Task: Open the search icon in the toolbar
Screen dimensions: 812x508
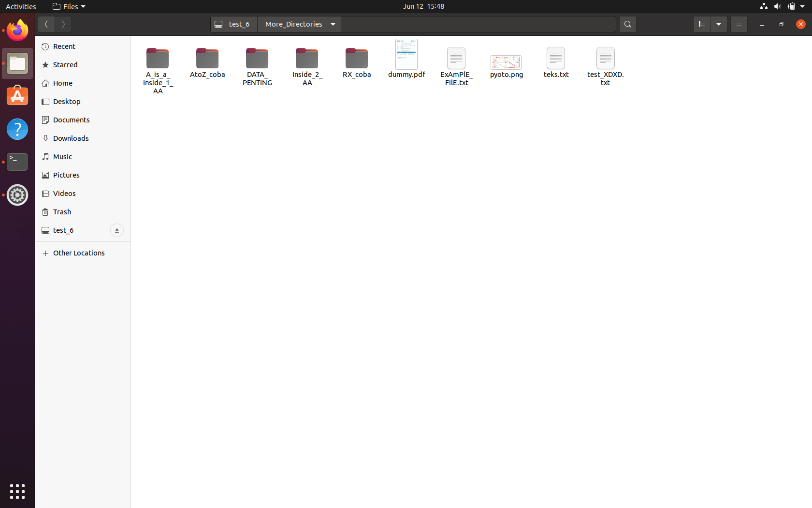Action: click(x=627, y=24)
